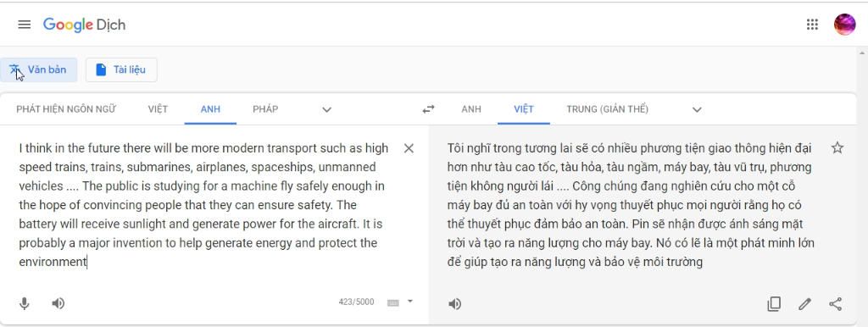Swap source and target languages

428,109
